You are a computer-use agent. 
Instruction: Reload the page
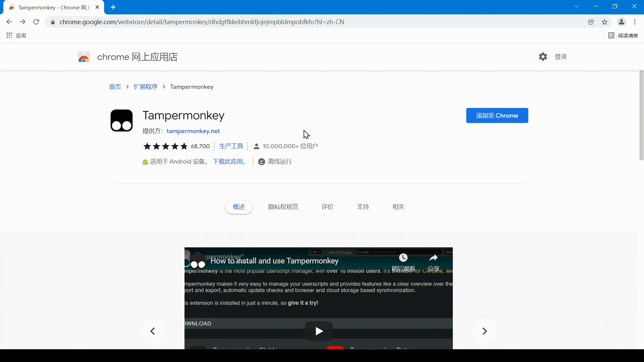(x=36, y=22)
